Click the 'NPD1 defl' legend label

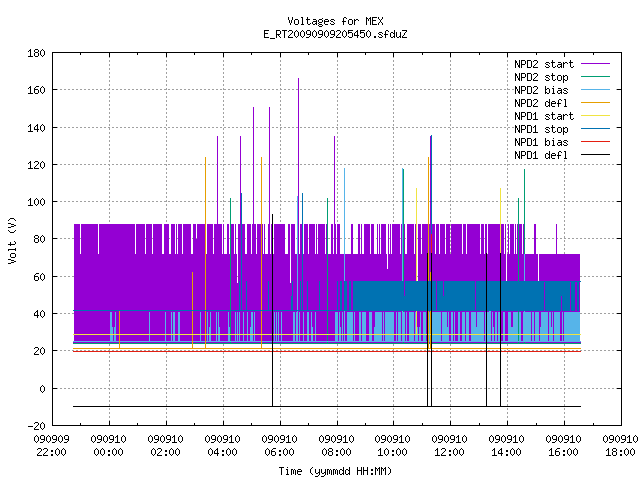click(x=541, y=156)
